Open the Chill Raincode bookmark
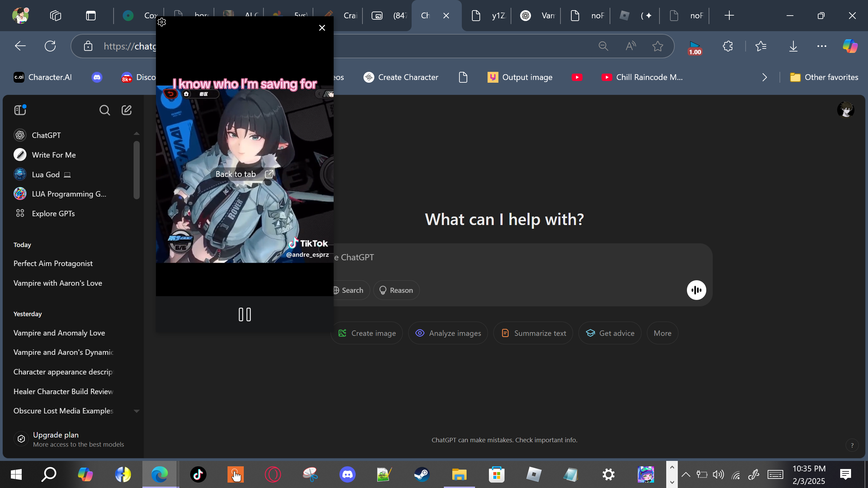 (x=642, y=77)
